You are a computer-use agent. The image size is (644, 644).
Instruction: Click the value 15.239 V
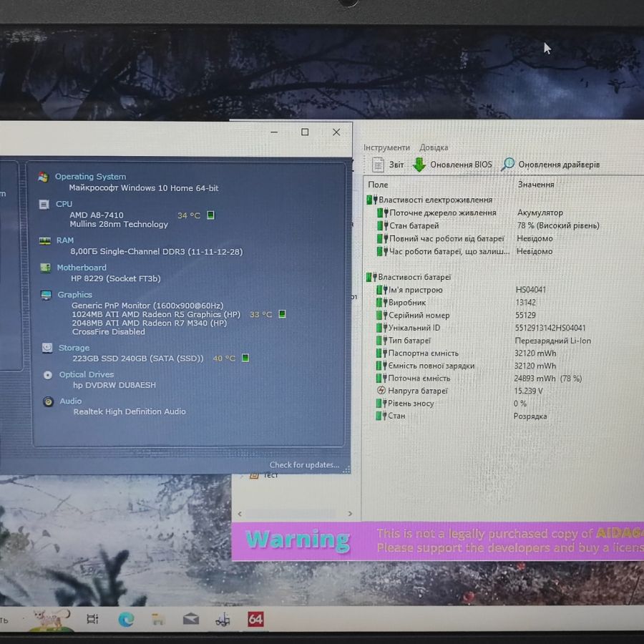(528, 391)
